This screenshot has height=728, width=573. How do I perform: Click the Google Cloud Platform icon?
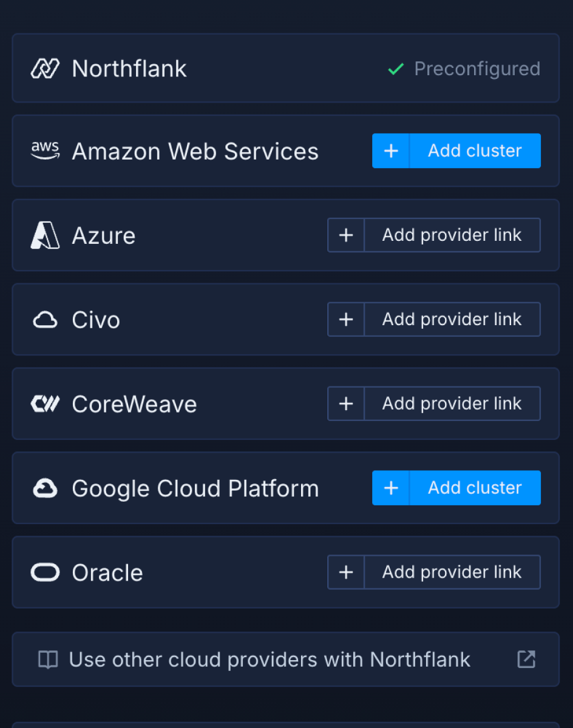click(x=45, y=488)
